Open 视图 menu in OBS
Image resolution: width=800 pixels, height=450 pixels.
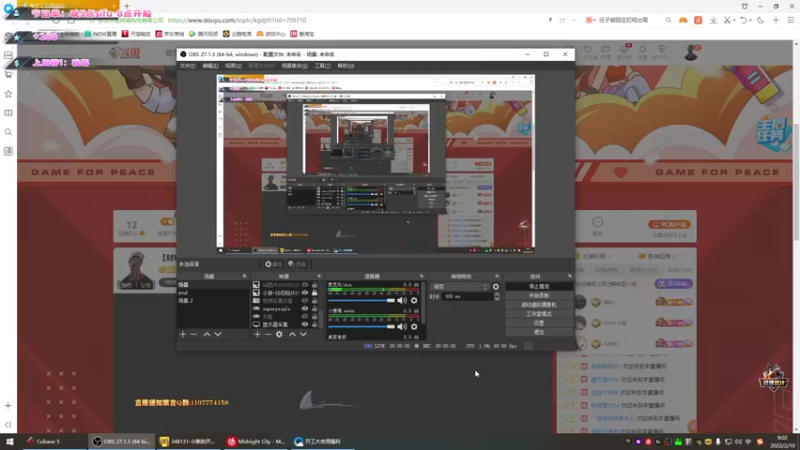(x=233, y=66)
